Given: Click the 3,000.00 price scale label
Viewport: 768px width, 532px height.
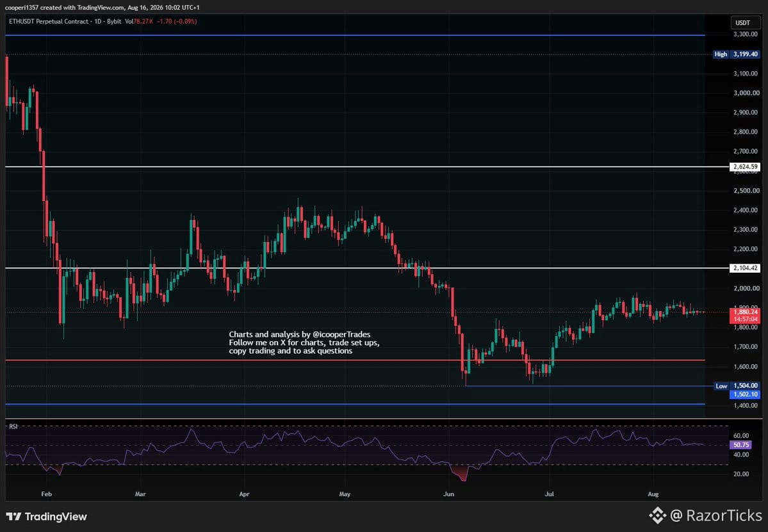Looking at the screenshot, I should coord(746,93).
